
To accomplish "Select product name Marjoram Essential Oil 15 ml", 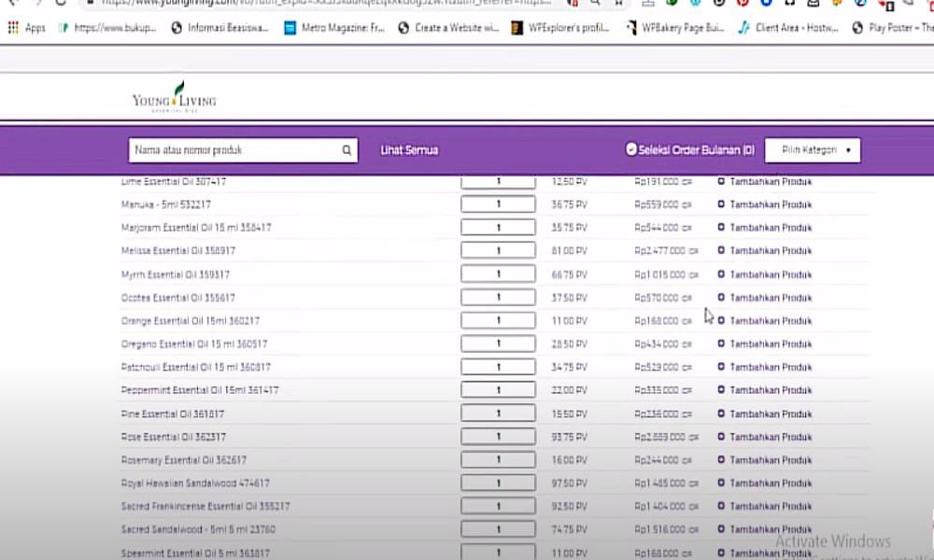I will [x=196, y=228].
